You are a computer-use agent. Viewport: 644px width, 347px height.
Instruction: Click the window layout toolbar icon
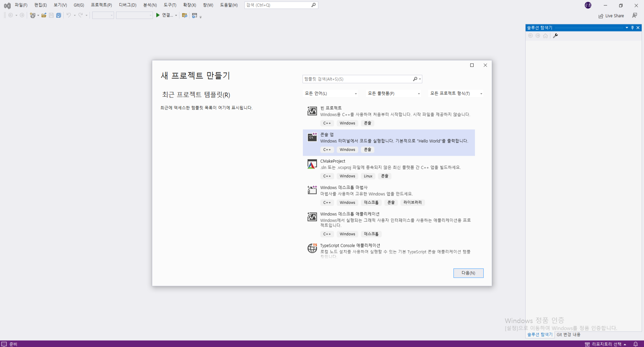coord(195,15)
